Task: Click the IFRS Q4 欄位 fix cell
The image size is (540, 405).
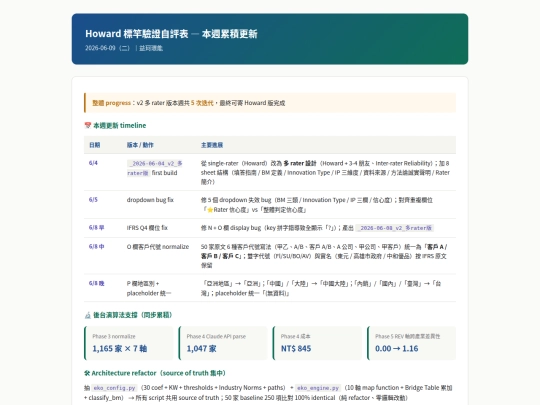Action: pyautogui.click(x=147, y=228)
